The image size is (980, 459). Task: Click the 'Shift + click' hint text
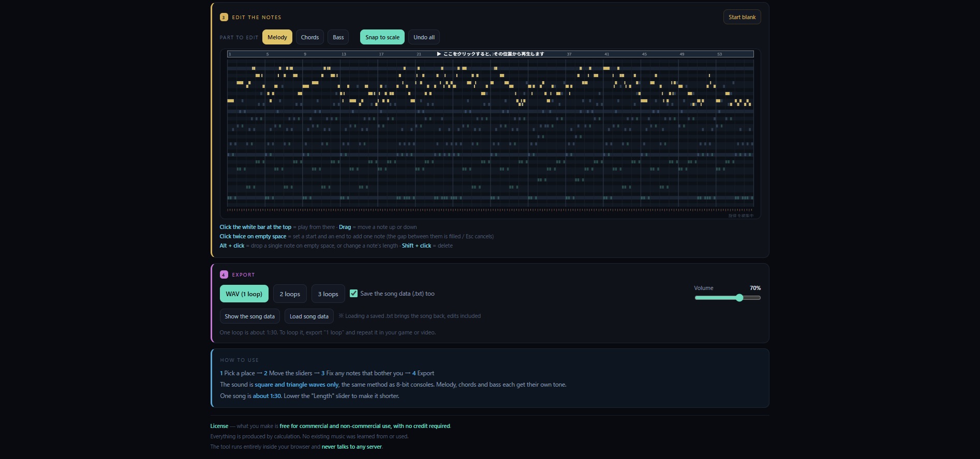coord(417,246)
